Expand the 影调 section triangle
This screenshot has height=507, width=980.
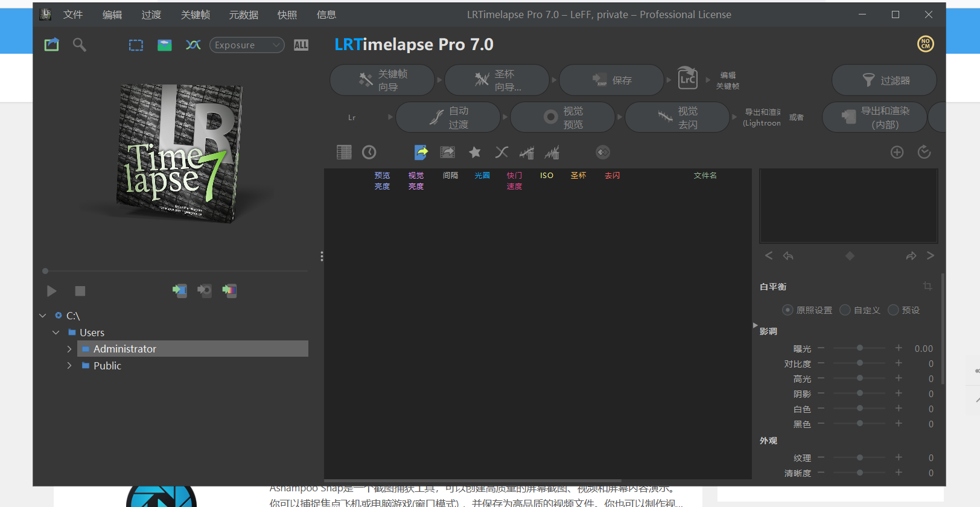(755, 325)
